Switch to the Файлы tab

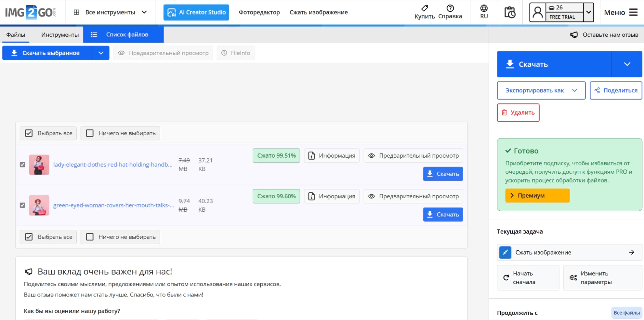(16, 35)
